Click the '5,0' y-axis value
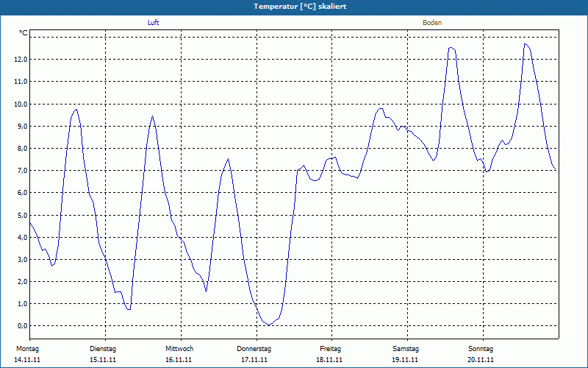This screenshot has width=588, height=368. click(23, 215)
